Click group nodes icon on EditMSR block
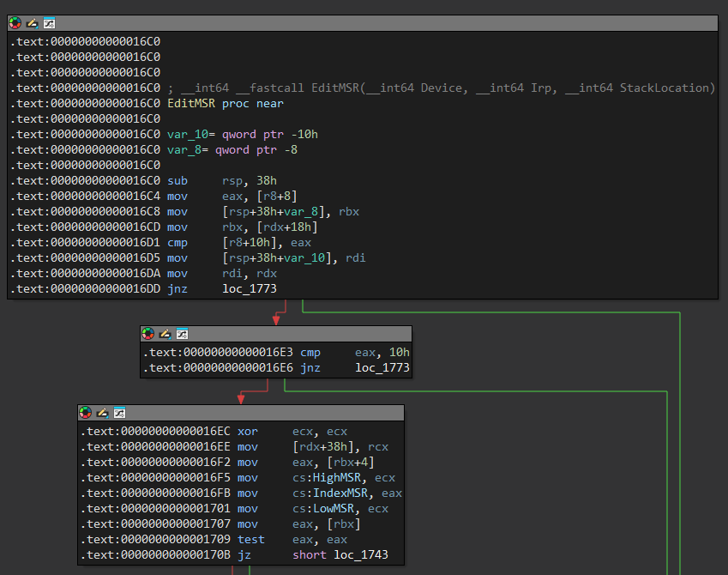 (49, 23)
